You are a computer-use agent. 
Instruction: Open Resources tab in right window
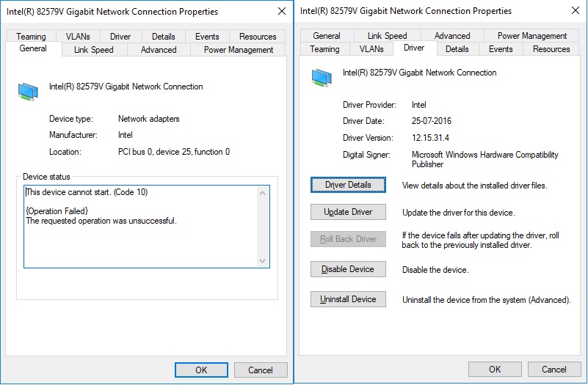coord(551,49)
